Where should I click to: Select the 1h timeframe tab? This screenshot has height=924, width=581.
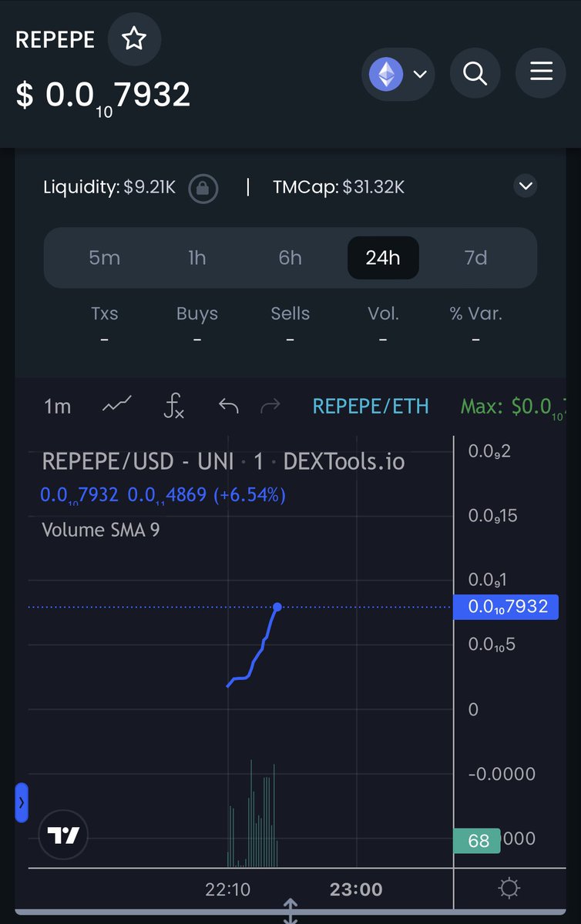(x=197, y=257)
